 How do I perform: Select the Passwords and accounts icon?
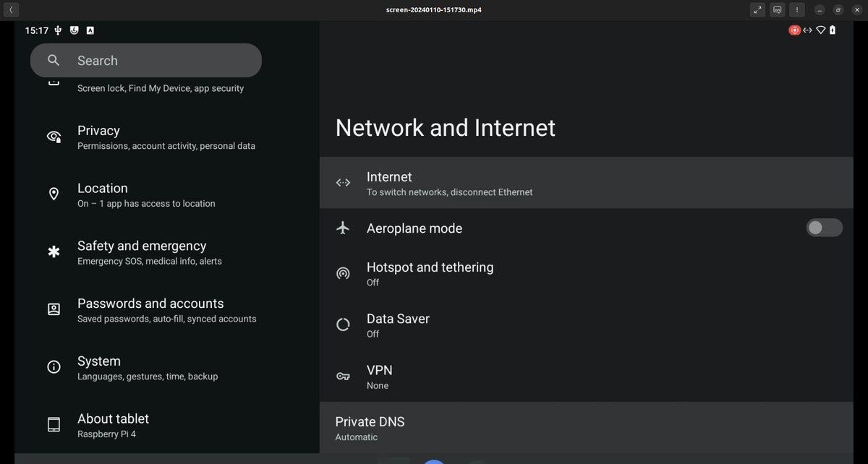click(54, 309)
